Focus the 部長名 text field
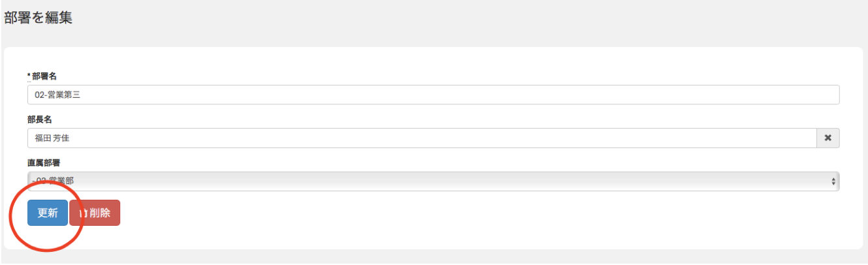This screenshot has width=868, height=265. pyautogui.click(x=422, y=138)
